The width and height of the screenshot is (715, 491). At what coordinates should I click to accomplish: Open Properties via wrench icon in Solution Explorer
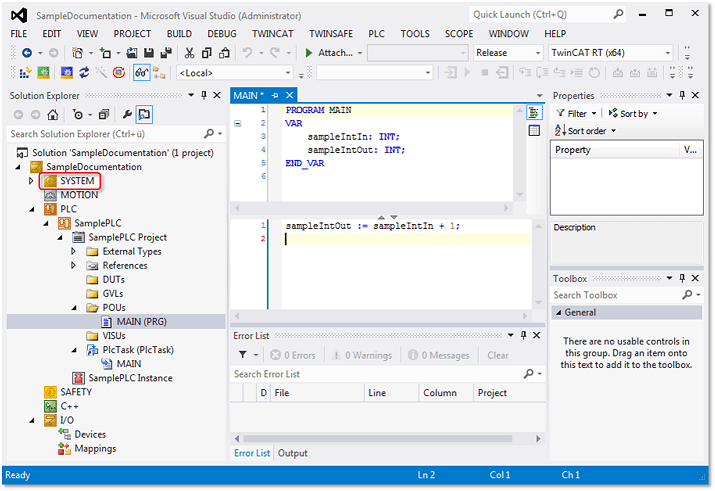pos(127,114)
